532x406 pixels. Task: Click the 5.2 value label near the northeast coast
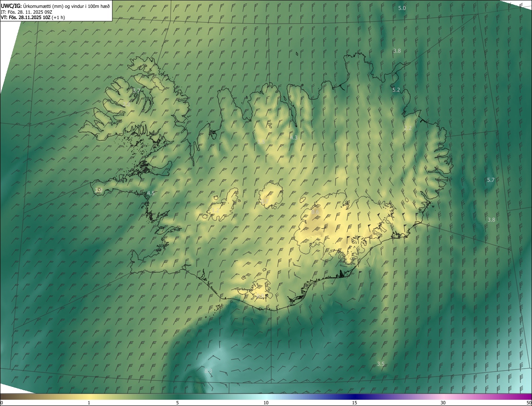tap(396, 90)
